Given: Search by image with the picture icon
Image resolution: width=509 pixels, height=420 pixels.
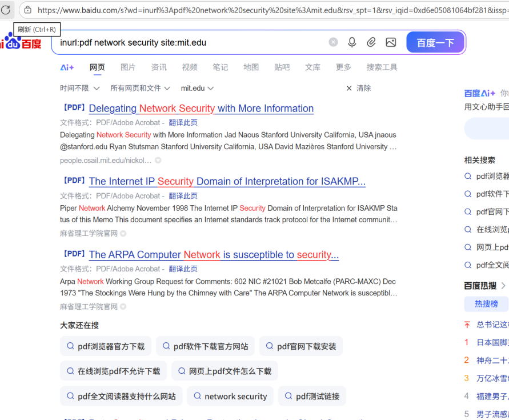Looking at the screenshot, I should coord(391,42).
